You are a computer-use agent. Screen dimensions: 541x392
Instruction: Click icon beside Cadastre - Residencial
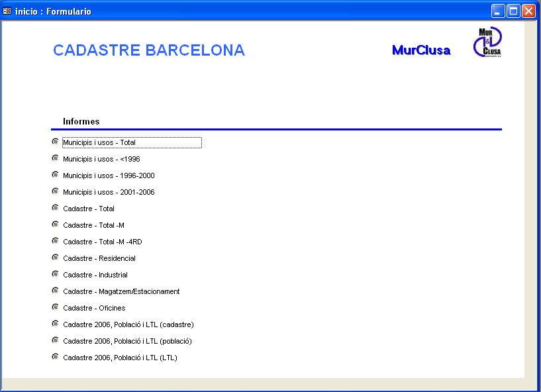(x=55, y=258)
